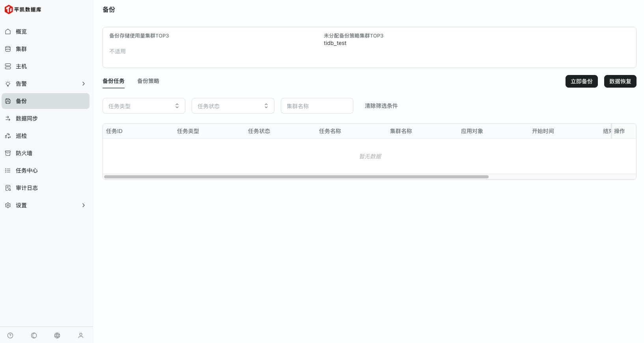
Task: Expand the 告警 submenu chevron
Action: pyautogui.click(x=83, y=84)
